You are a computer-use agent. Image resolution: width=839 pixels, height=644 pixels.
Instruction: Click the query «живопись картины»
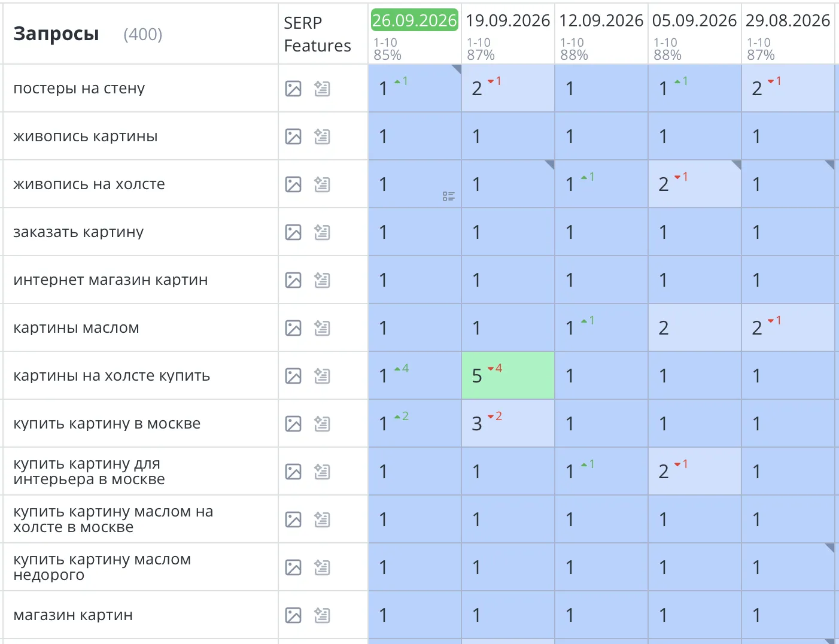[86, 136]
